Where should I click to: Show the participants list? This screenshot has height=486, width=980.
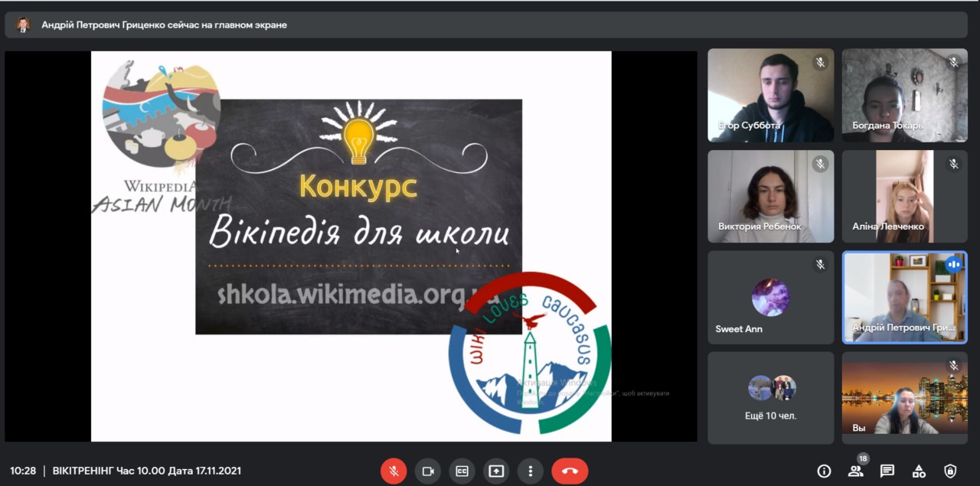(855, 471)
